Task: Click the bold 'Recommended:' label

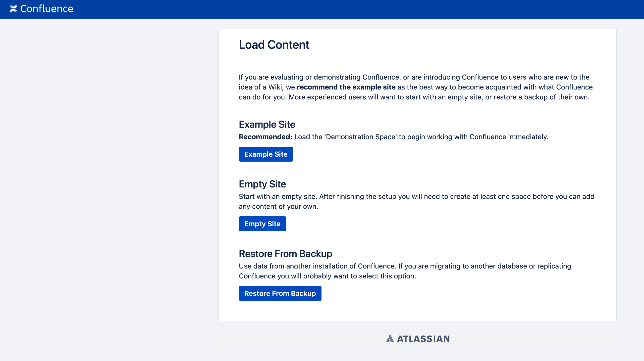Action: coord(266,137)
